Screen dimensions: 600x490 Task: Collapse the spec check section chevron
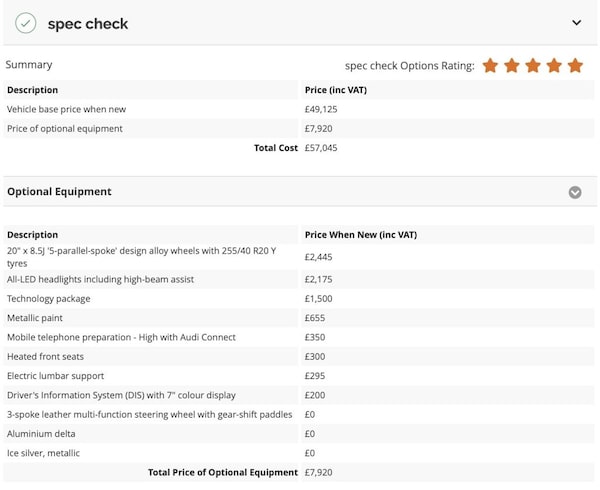point(576,23)
